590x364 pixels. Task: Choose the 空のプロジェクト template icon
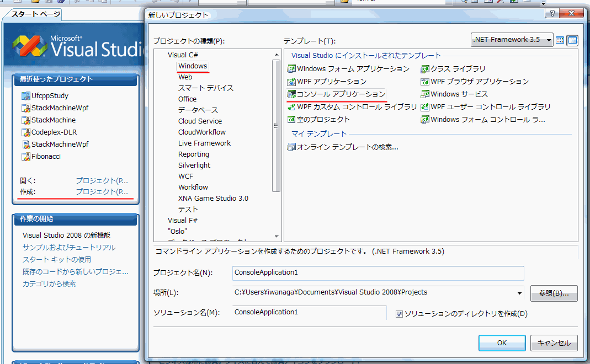click(291, 120)
